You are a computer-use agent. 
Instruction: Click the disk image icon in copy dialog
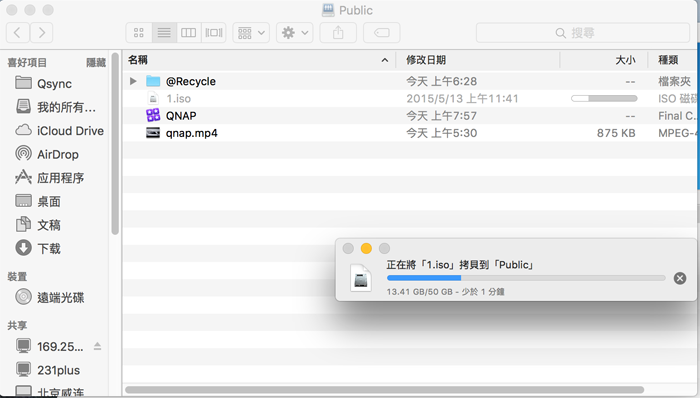click(x=360, y=278)
